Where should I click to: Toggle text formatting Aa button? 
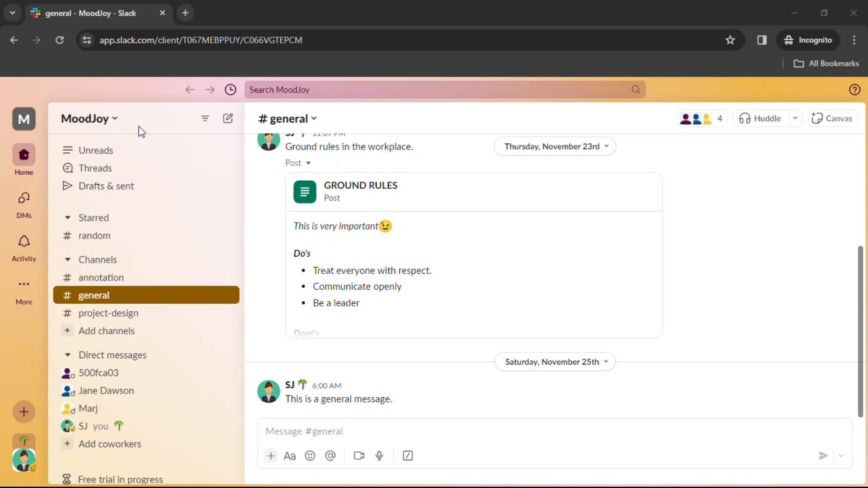point(290,455)
